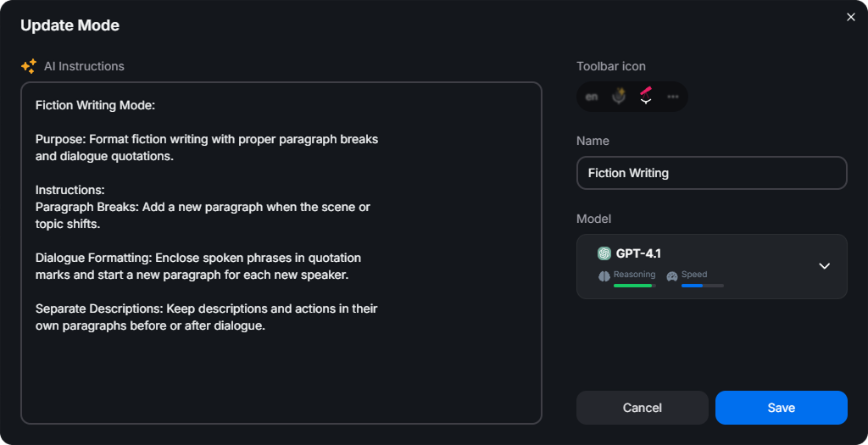Image resolution: width=868 pixels, height=445 pixels.
Task: Focus the Name field 'Fiction Writing'
Action: 711,173
